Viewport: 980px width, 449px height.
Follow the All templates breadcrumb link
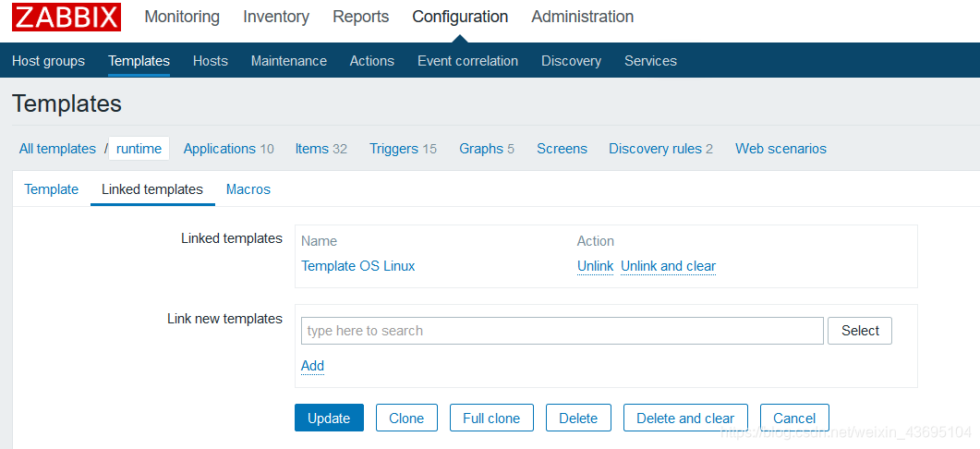coord(57,149)
